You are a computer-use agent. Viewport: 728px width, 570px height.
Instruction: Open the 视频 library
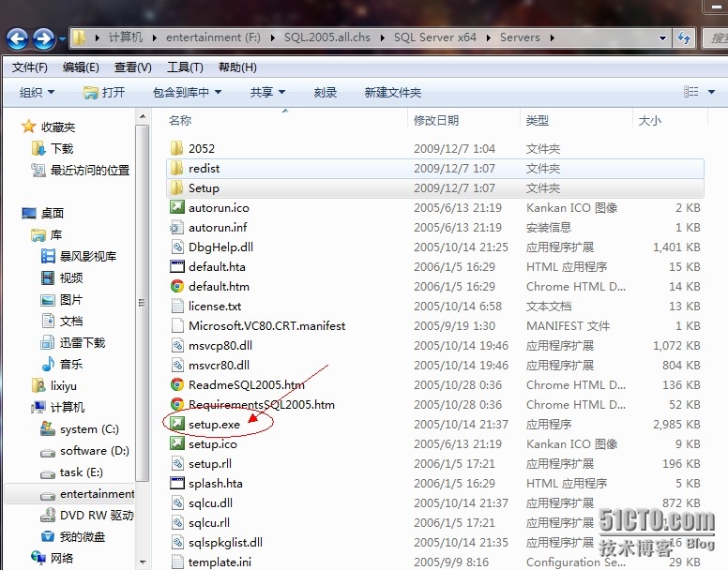71,277
